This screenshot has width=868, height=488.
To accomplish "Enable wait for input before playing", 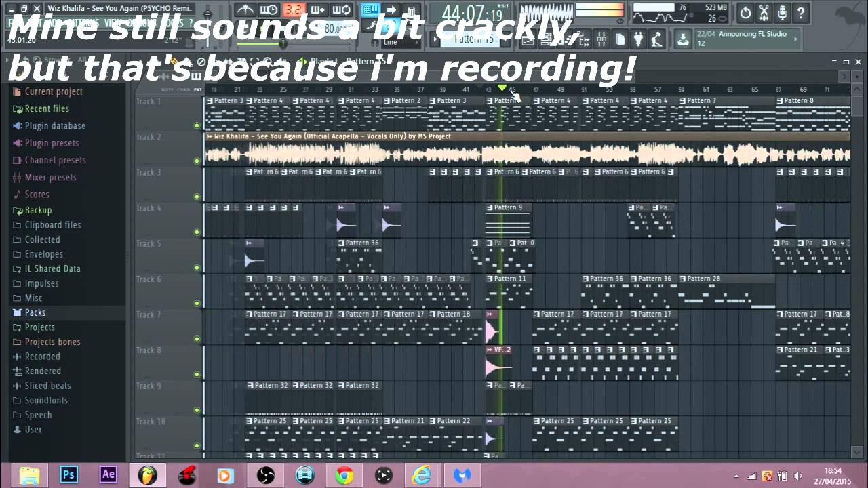I will [269, 10].
